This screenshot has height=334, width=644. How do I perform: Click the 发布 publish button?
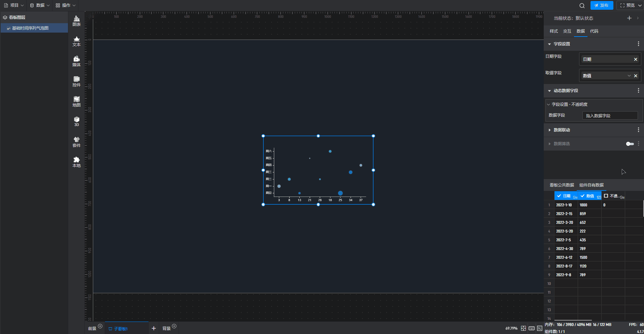click(602, 5)
